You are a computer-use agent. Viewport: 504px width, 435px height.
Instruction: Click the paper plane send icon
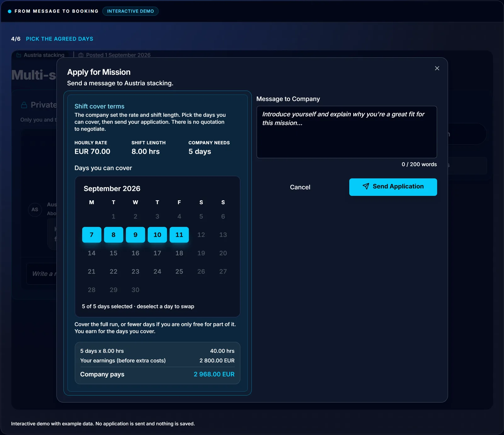[366, 186]
